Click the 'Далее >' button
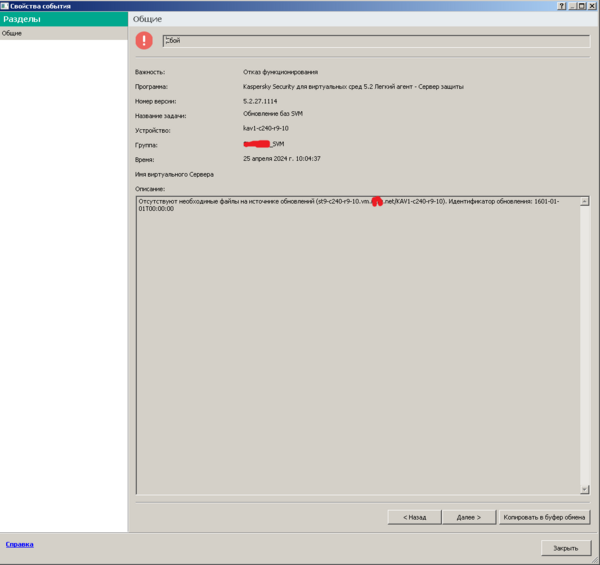Image resolution: width=600 pixels, height=565 pixels. pos(469,517)
